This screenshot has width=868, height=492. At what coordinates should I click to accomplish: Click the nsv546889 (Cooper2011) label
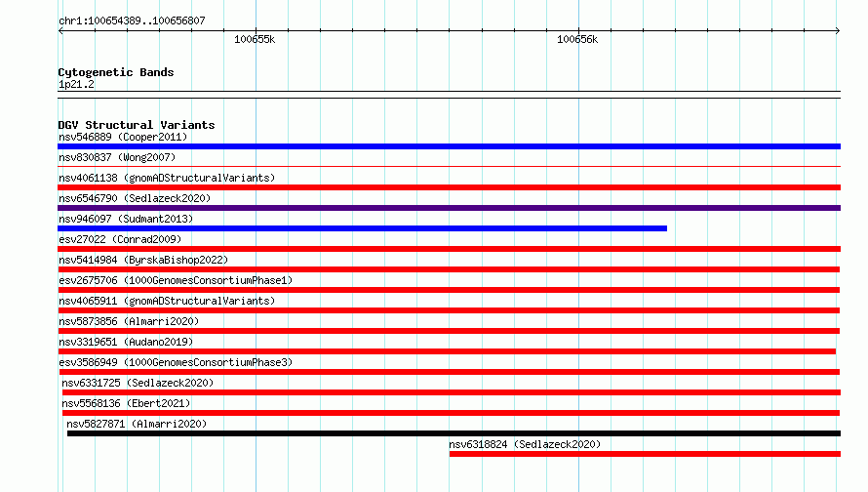pyautogui.click(x=123, y=137)
